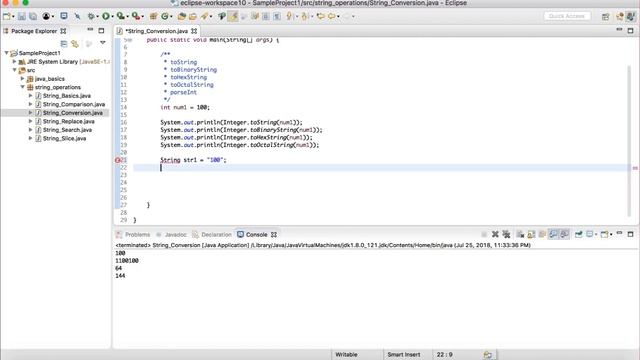Viewport: 640px width, 360px height.
Task: Remove Launch in Console toolbar
Action: pos(495,234)
